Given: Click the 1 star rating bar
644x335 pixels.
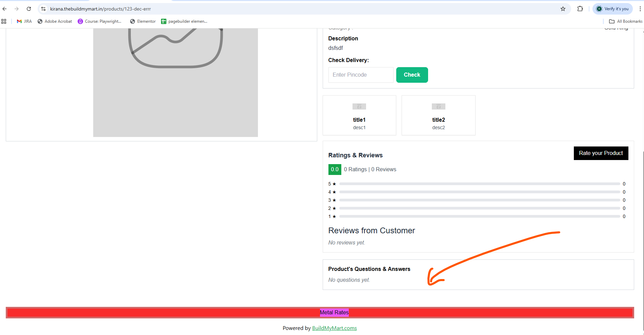Looking at the screenshot, I should (x=479, y=216).
